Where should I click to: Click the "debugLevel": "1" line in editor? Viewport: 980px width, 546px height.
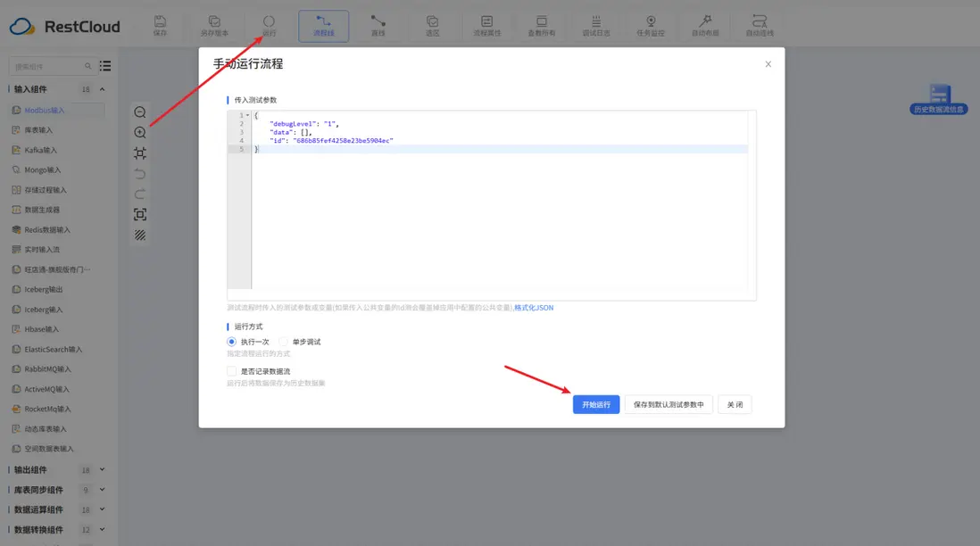pos(304,124)
